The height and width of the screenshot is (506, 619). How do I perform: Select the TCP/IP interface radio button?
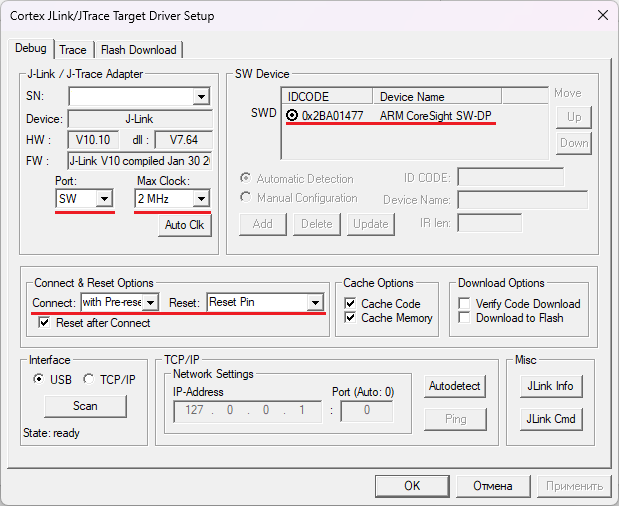[88, 379]
